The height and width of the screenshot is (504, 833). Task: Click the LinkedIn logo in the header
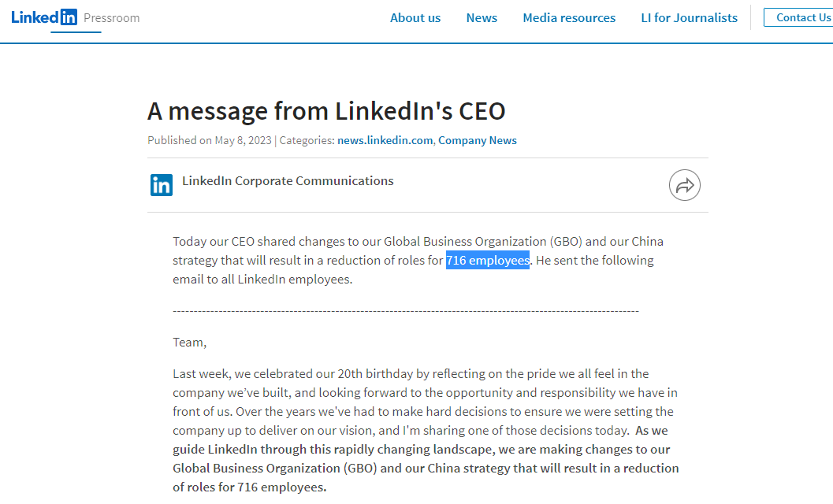click(44, 17)
